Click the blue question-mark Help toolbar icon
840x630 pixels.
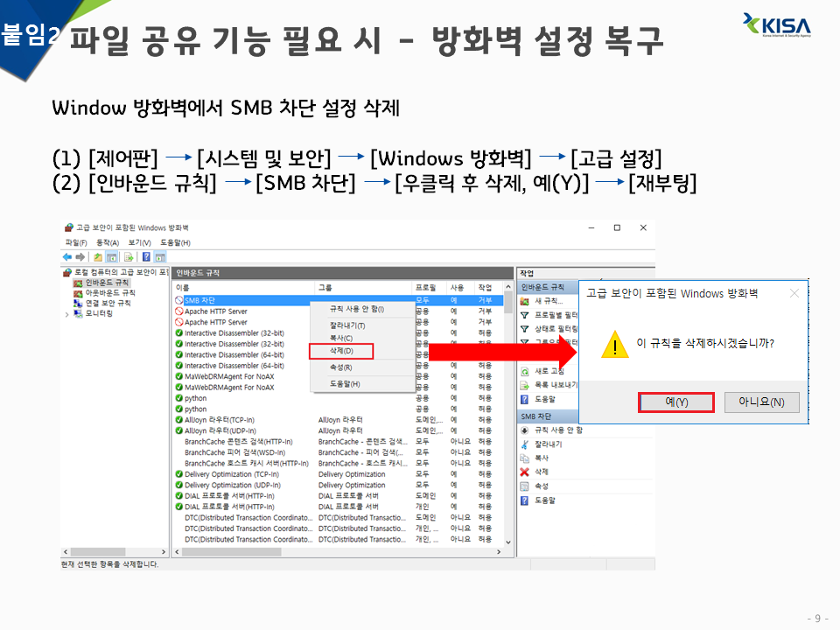146,257
